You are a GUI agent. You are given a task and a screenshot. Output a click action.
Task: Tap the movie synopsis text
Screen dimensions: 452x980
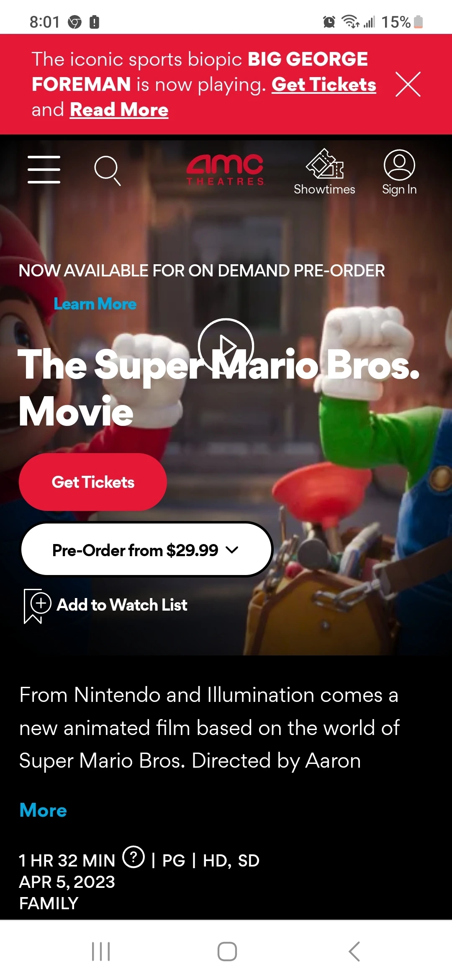tap(209, 728)
